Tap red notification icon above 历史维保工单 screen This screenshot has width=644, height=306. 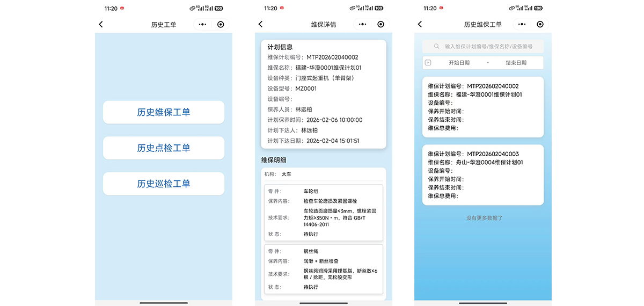[x=441, y=8]
